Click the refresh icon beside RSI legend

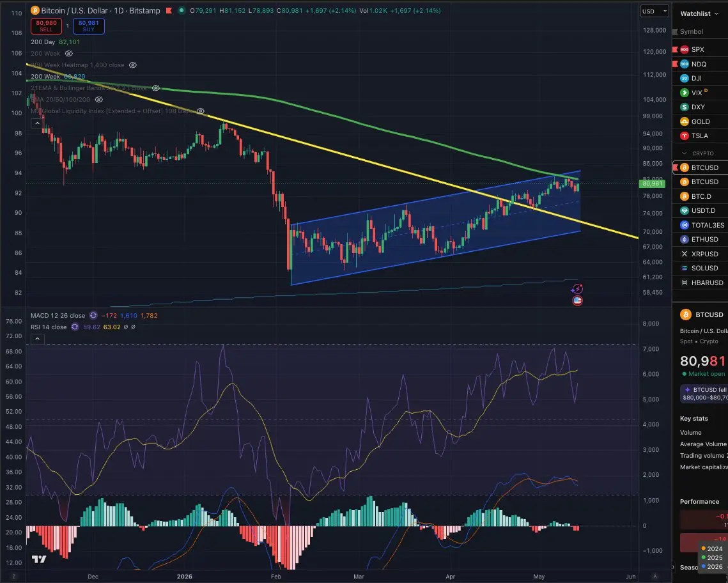[75, 327]
